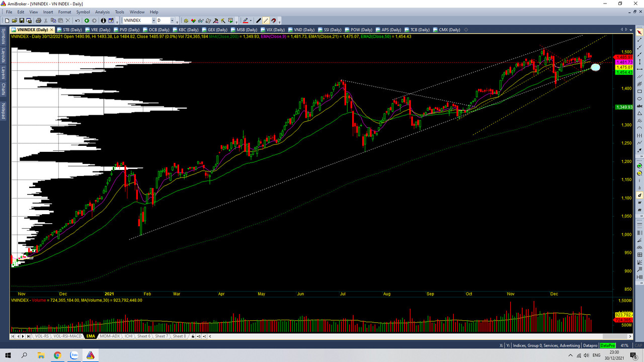Click the Undo toolbar icon
The width and height of the screenshot is (644, 362).
coord(77,21)
